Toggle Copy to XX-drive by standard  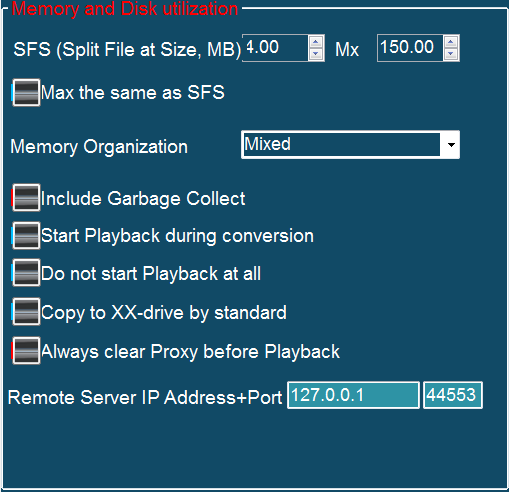(26, 312)
